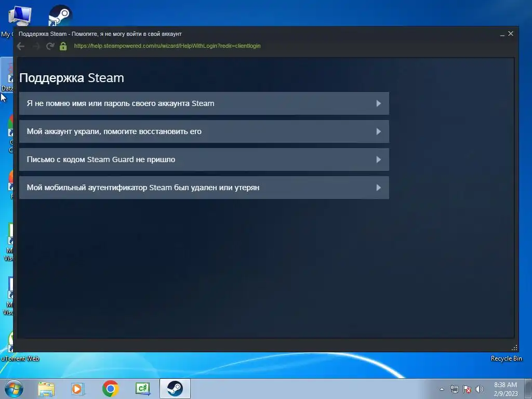The height and width of the screenshot is (399, 532).
Task: Click the Steam taskbar button
Action: [x=175, y=389]
